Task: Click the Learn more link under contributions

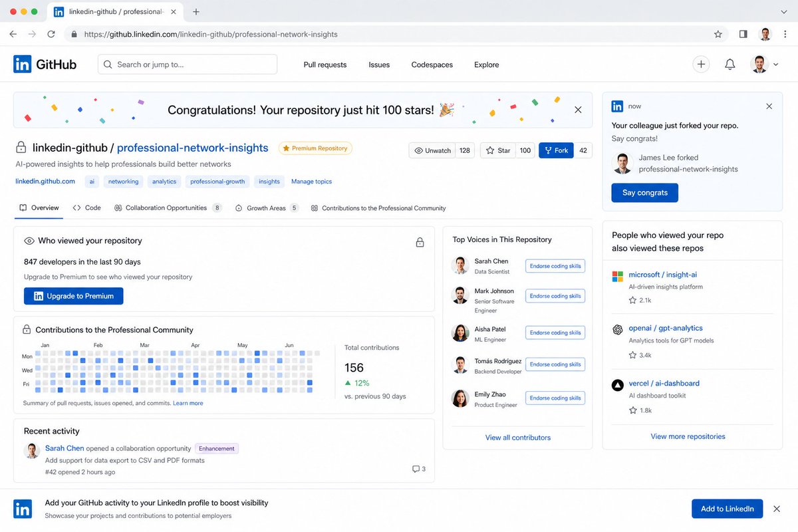Action: 188,403
